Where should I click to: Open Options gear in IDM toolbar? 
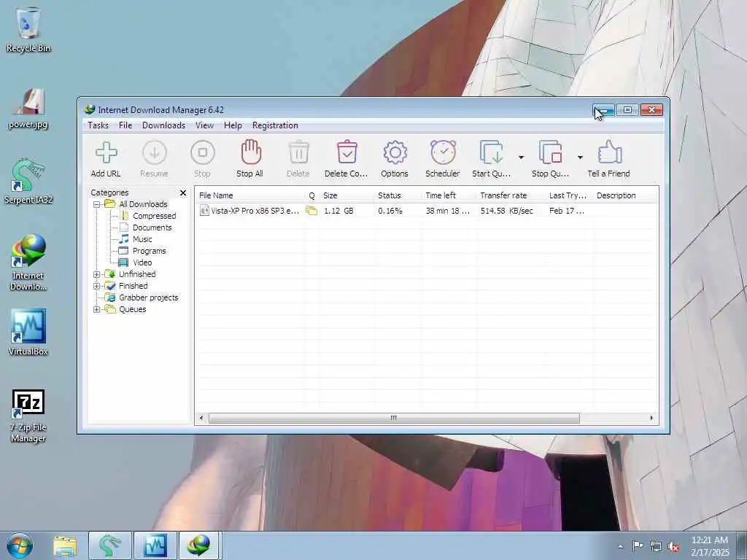(395, 159)
